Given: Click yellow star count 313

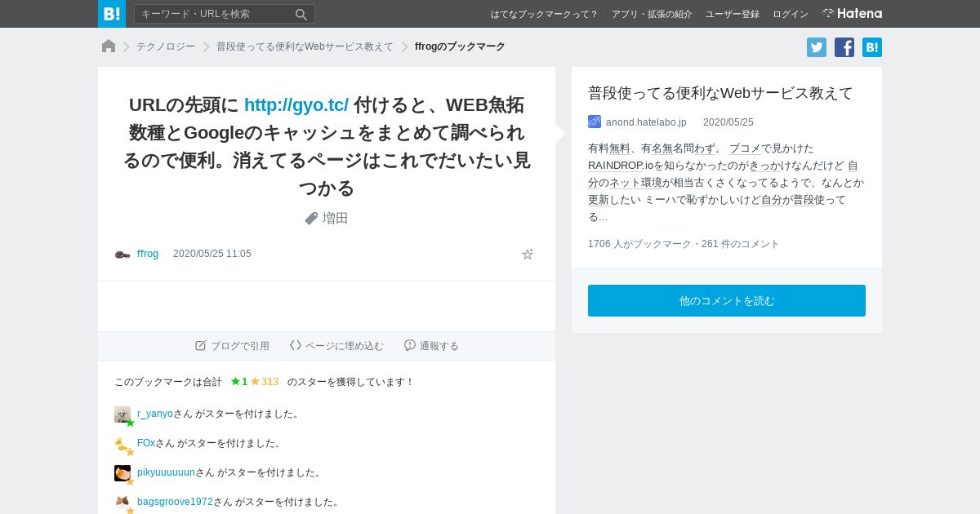Looking at the screenshot, I should click(265, 382).
